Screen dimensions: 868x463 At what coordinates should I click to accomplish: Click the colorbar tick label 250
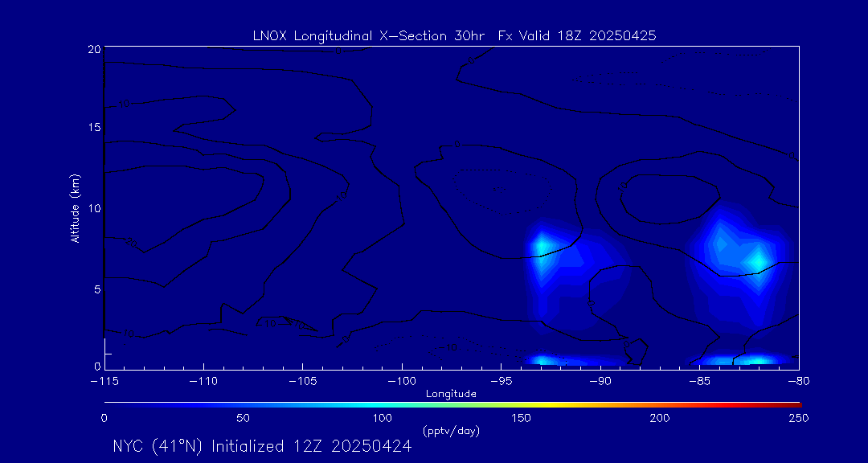[x=799, y=418]
